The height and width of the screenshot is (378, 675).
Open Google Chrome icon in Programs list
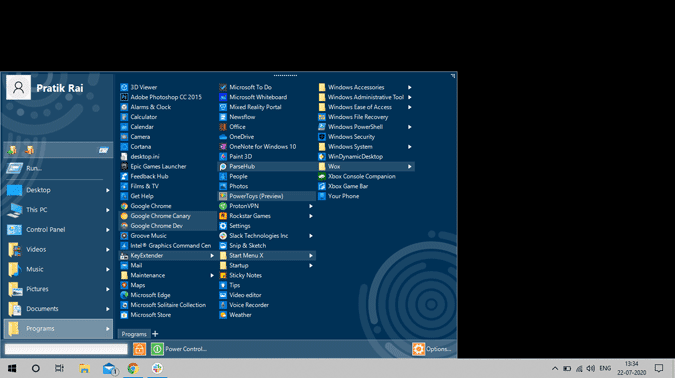(124, 206)
